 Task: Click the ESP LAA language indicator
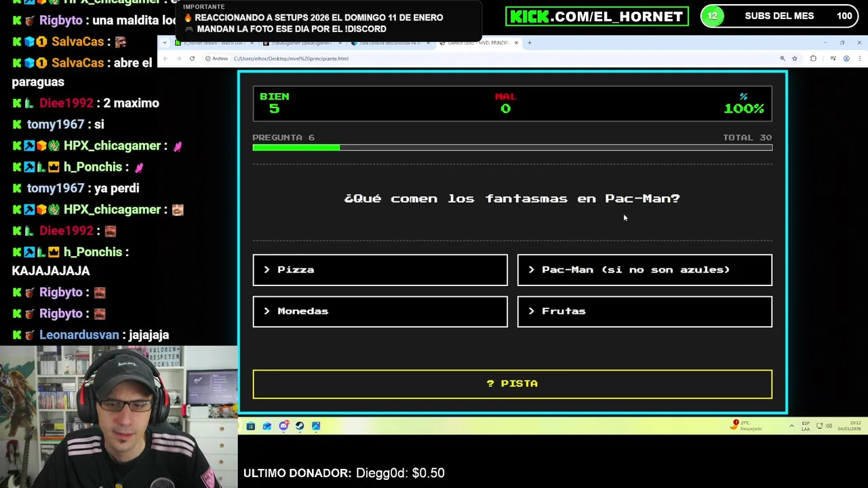pos(806,426)
